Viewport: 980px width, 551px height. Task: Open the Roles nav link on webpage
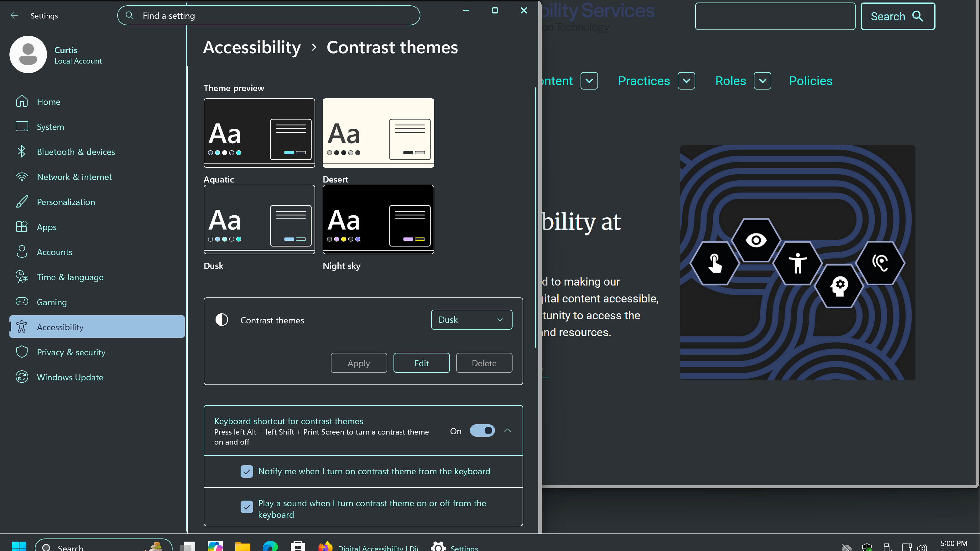pyautogui.click(x=730, y=81)
